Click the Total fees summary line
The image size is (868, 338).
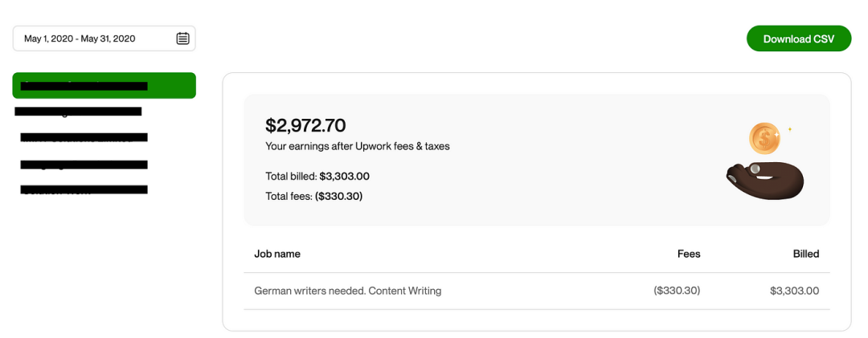tap(313, 196)
